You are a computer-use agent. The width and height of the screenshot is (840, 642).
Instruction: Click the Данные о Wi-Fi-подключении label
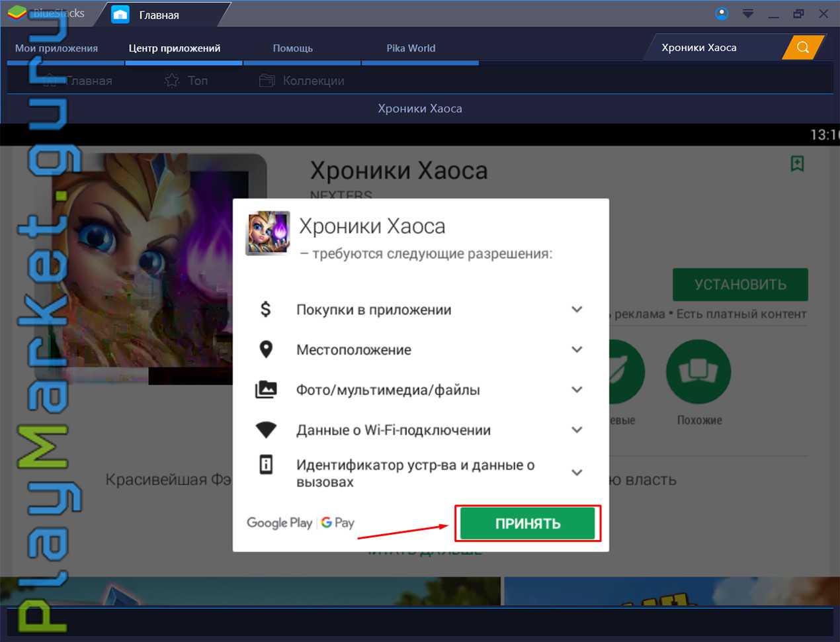394,430
